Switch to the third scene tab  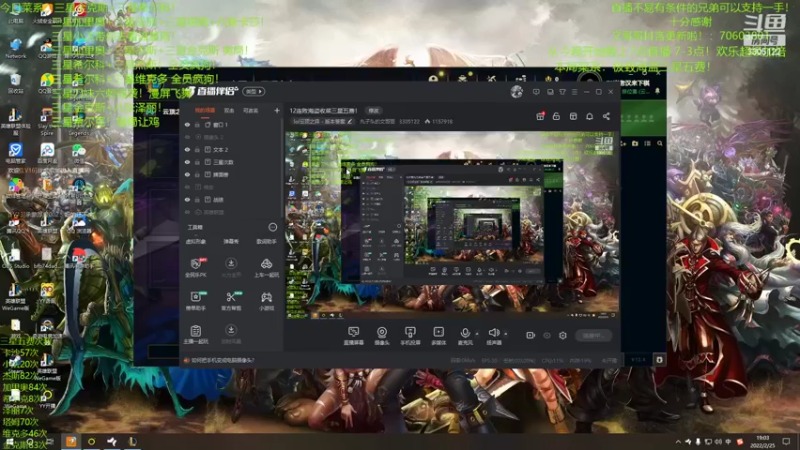tap(251, 110)
